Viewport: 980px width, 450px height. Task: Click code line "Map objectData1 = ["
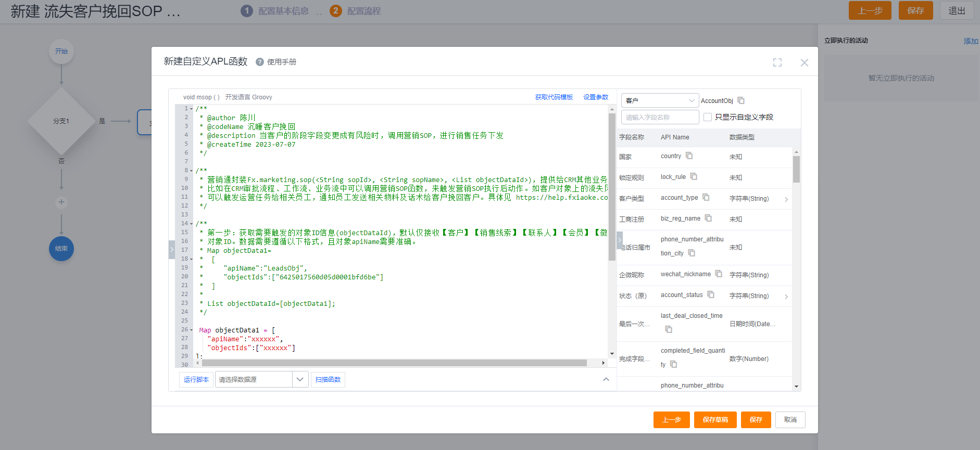click(237, 330)
